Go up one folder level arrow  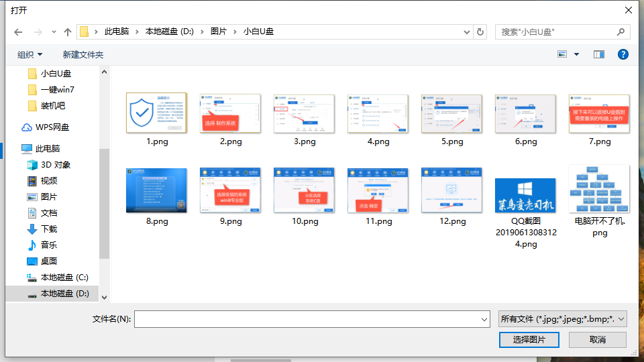[67, 32]
